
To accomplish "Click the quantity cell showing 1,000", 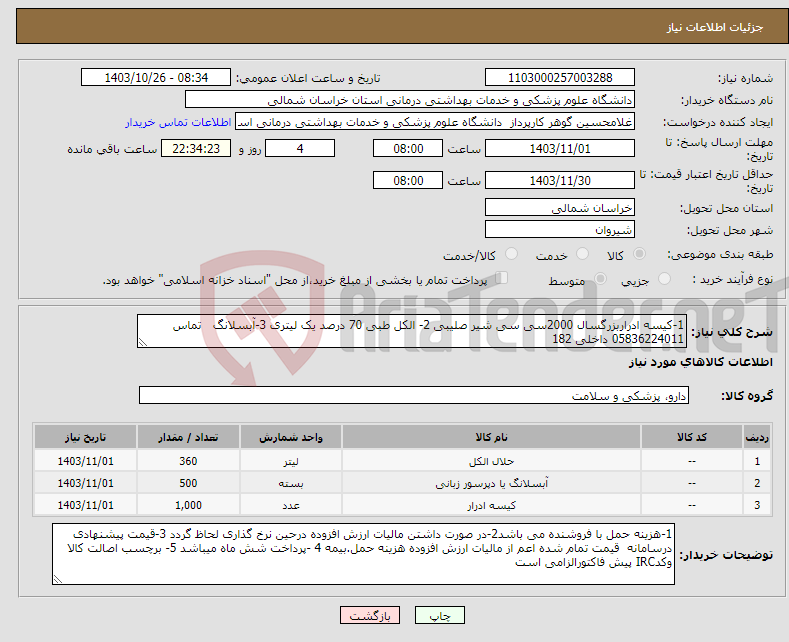I will 188,505.
